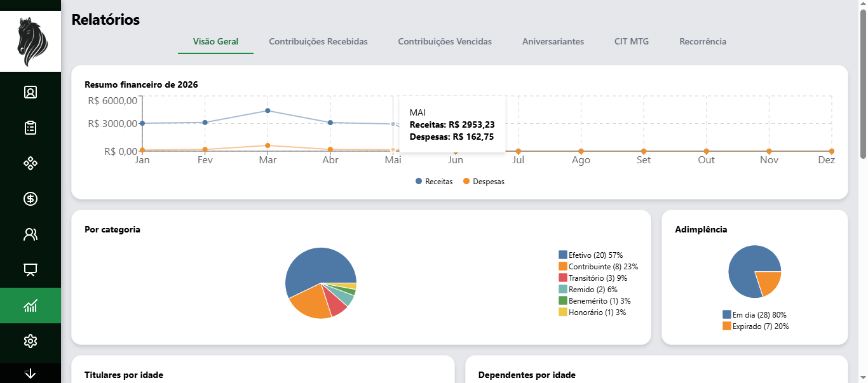Open the presentation board sidebar icon
This screenshot has height=383, width=868.
pos(31,270)
